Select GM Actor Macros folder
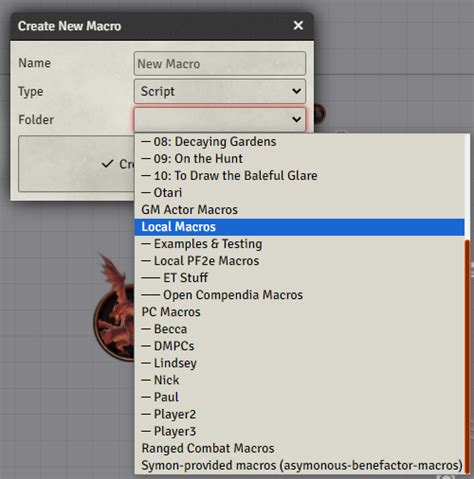Screen dimensions: 474x479 click(299, 210)
